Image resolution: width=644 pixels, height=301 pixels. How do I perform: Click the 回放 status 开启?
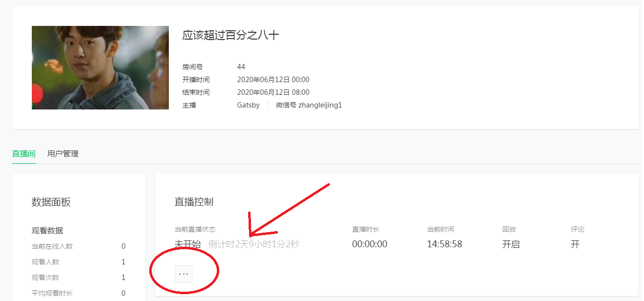point(511,244)
